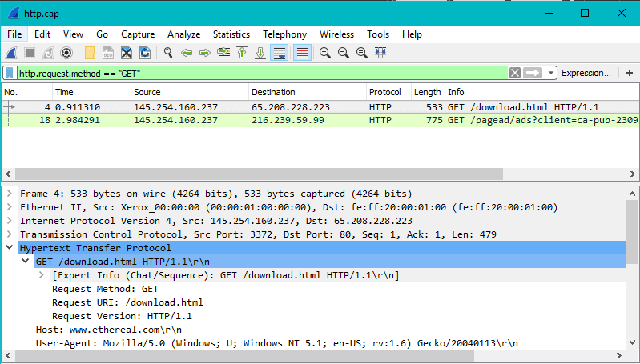
Task: Open capture options gear icon
Action: (x=66, y=53)
